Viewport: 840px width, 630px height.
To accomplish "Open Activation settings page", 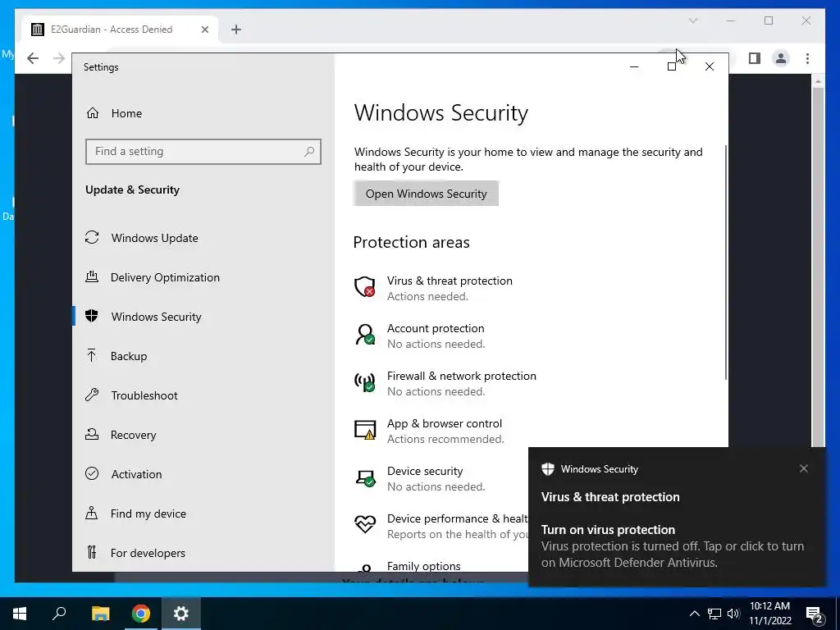I will (x=136, y=474).
